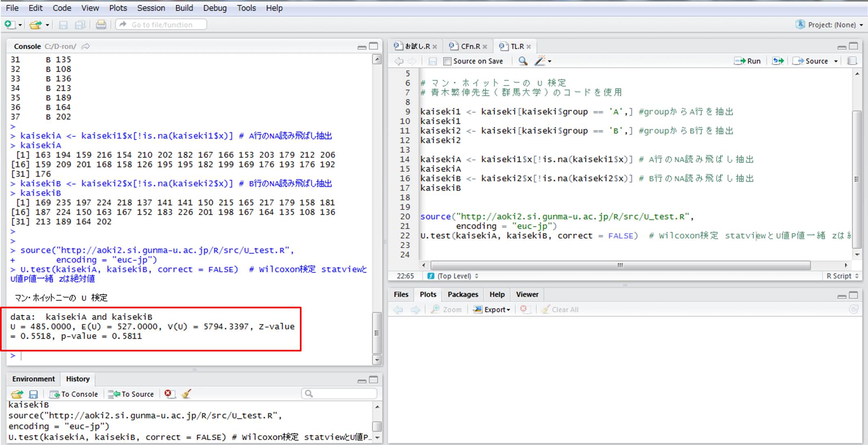Click the History search field
The width and height of the screenshot is (868, 445).
339,394
